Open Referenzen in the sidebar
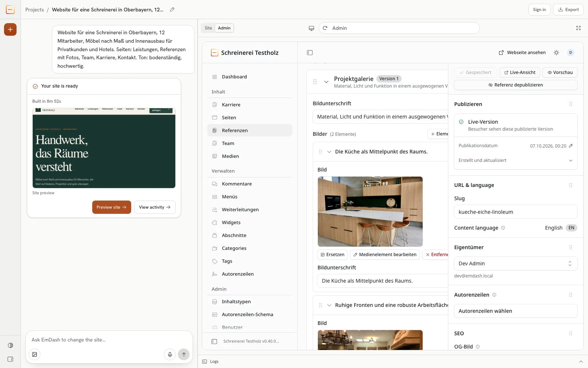This screenshot has width=588, height=368. tap(250, 130)
